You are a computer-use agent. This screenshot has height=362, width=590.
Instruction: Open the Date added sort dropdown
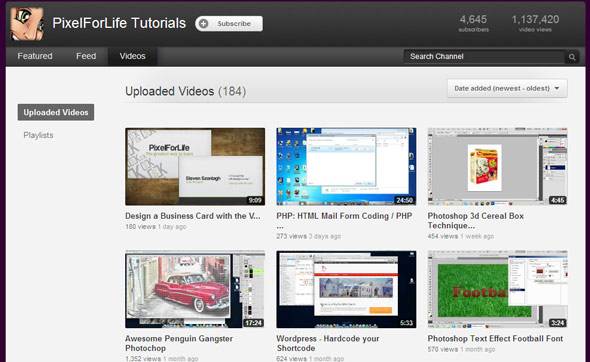click(x=507, y=88)
